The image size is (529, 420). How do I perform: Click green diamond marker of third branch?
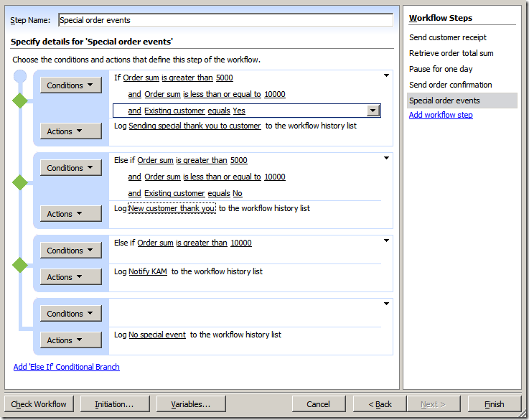coord(20,265)
